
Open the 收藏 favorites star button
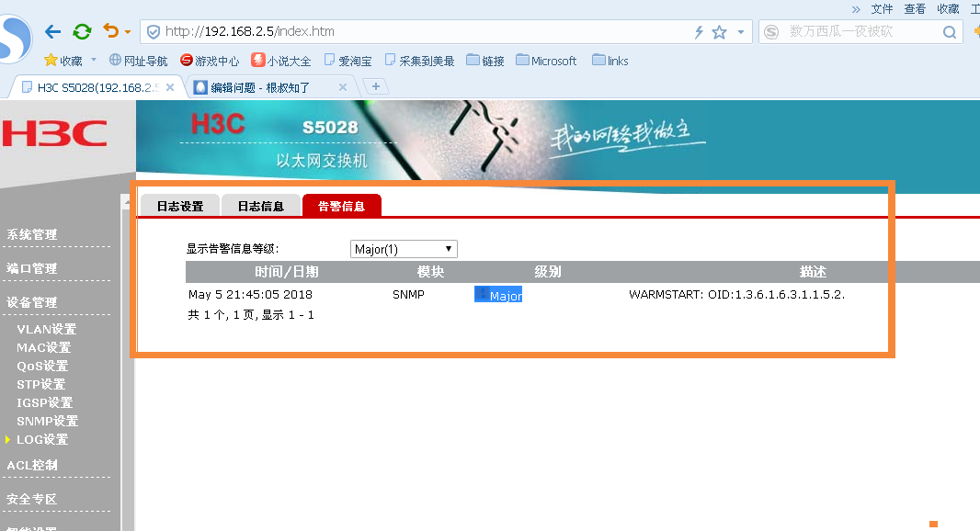pyautogui.click(x=63, y=61)
